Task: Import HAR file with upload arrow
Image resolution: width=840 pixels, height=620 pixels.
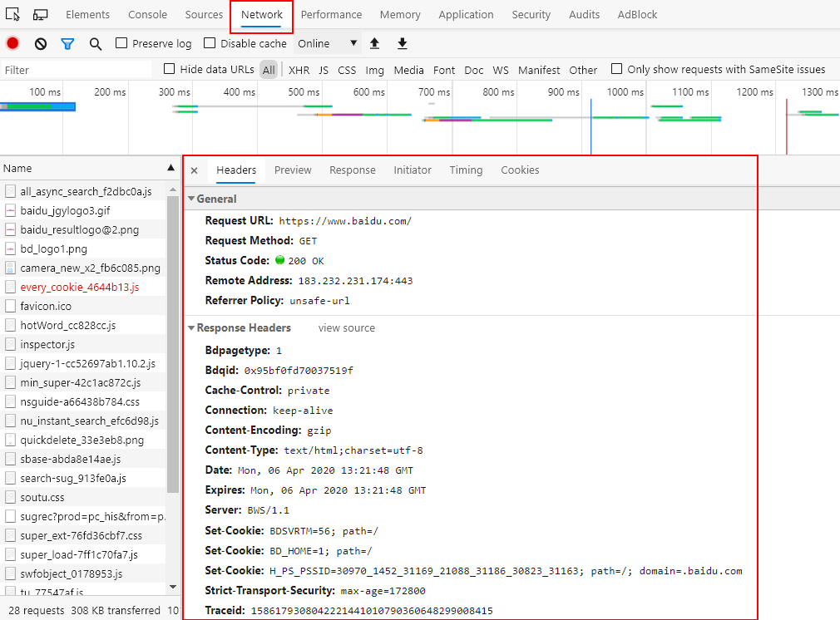Action: click(374, 43)
